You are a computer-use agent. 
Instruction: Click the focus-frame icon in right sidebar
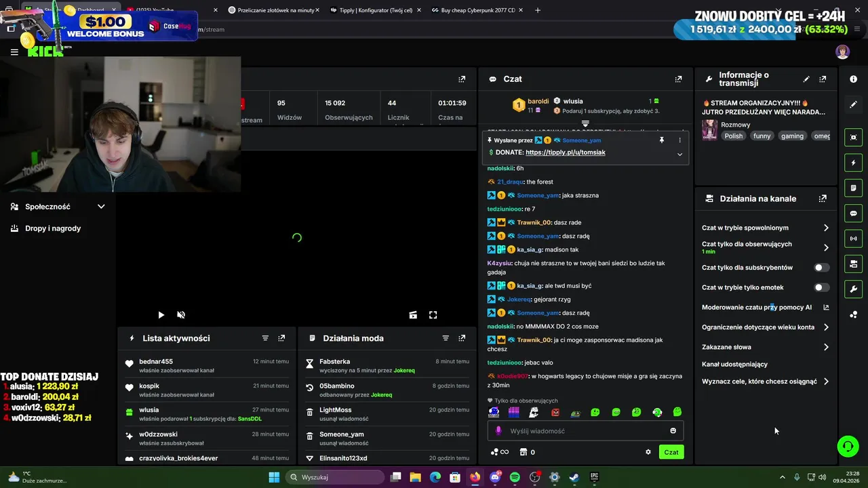(x=853, y=137)
